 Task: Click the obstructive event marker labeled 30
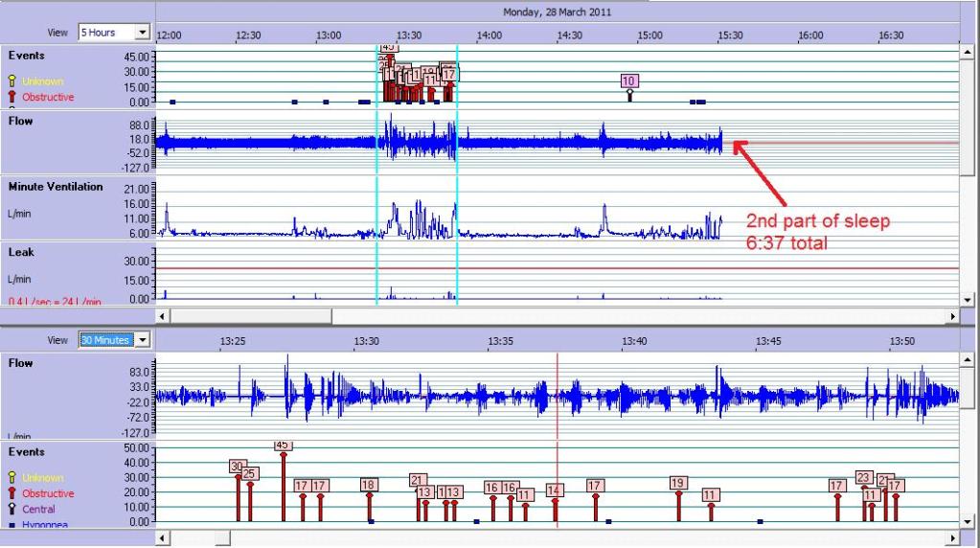tap(238, 467)
